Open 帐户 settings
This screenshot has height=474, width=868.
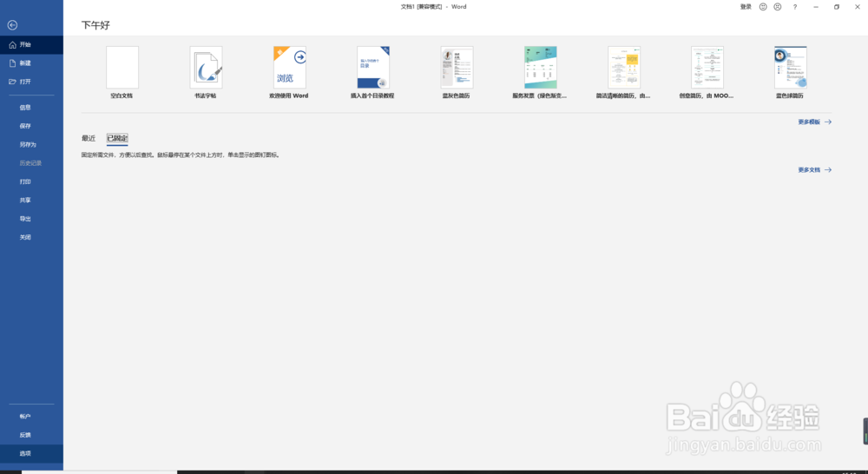(31, 417)
